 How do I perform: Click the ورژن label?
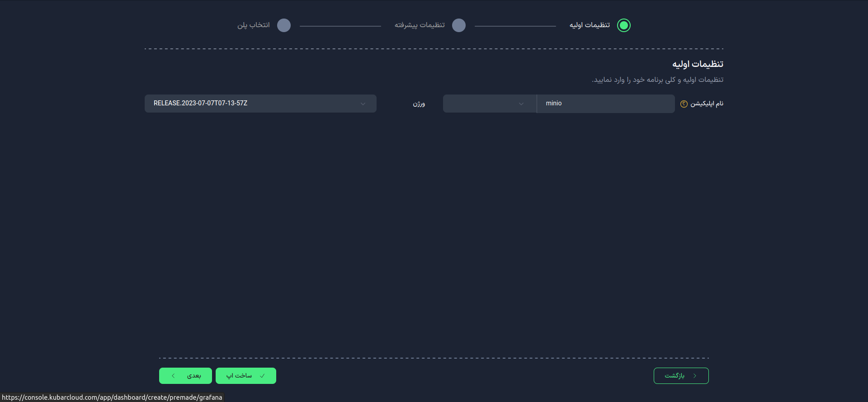click(419, 104)
